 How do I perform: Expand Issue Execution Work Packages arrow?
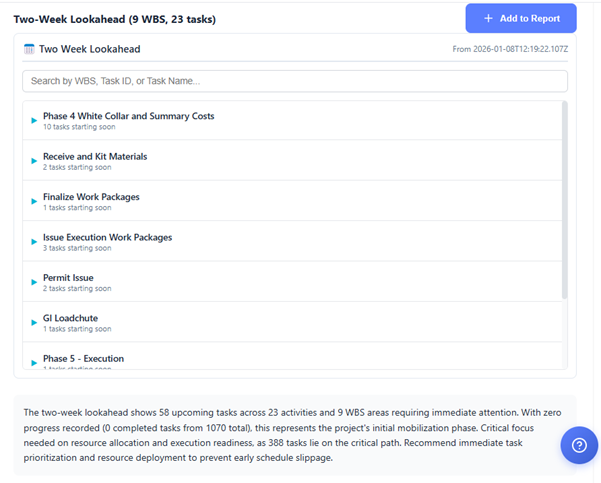[34, 242]
